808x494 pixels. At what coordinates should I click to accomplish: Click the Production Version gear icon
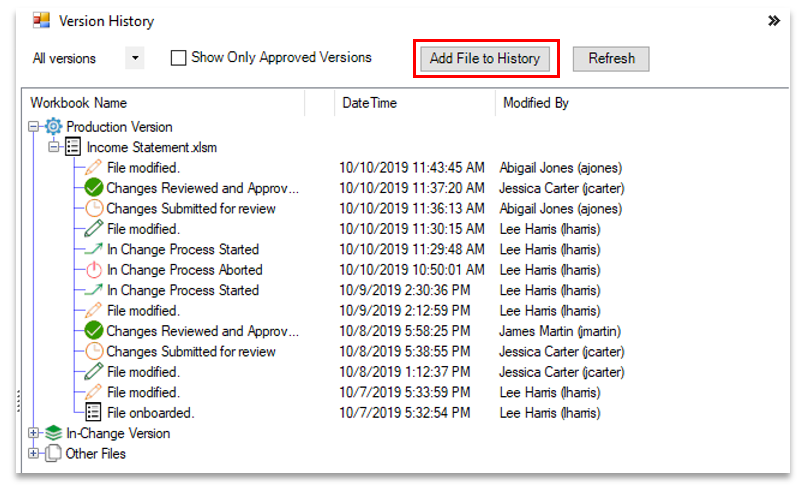tap(53, 126)
